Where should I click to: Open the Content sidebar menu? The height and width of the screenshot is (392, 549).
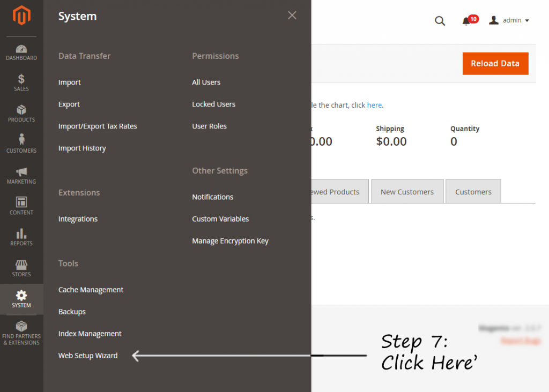tap(21, 206)
